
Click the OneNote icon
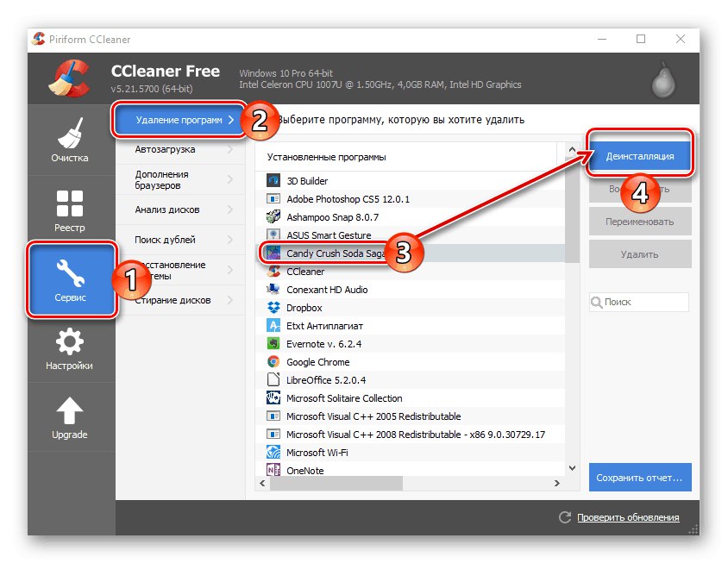273,470
